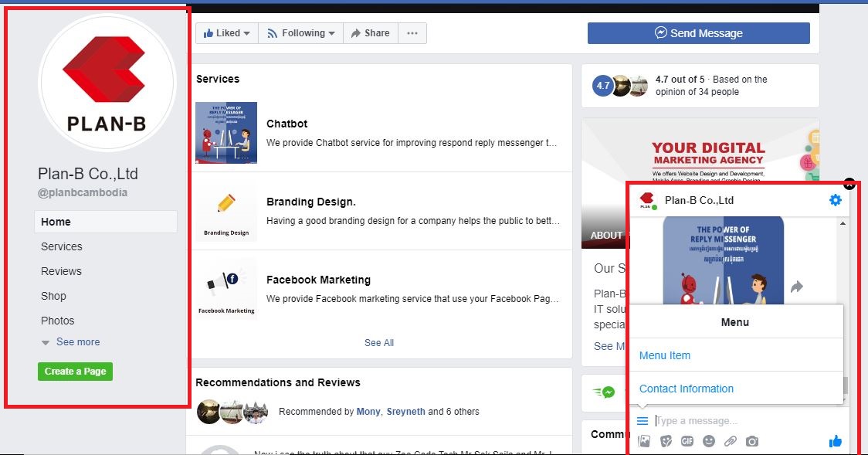This screenshot has width=868, height=455.
Task: Expand See more in left sidebar
Action: pos(77,342)
